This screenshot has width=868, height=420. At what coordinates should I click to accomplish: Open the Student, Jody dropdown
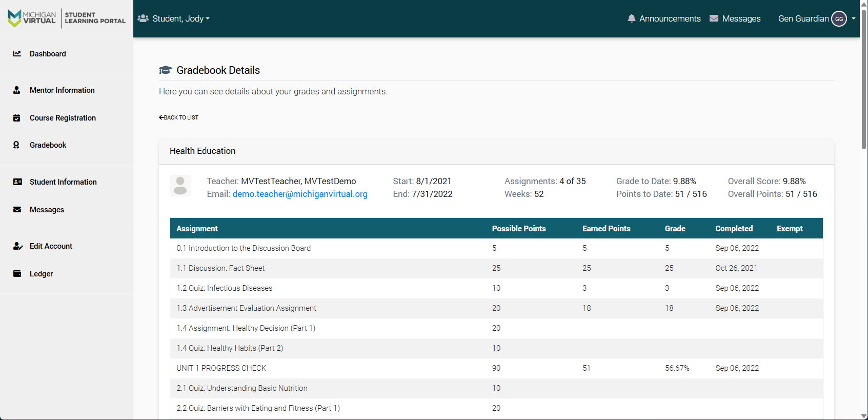[x=174, y=18]
